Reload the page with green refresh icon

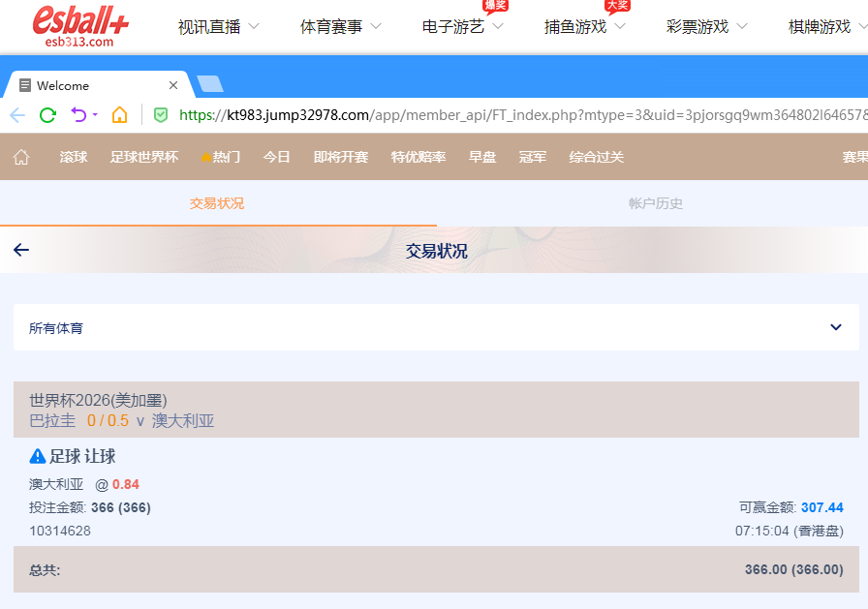pos(48,115)
